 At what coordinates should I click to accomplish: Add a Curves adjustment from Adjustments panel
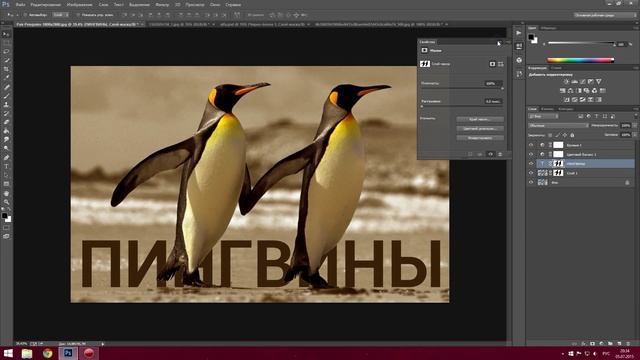coord(582,82)
